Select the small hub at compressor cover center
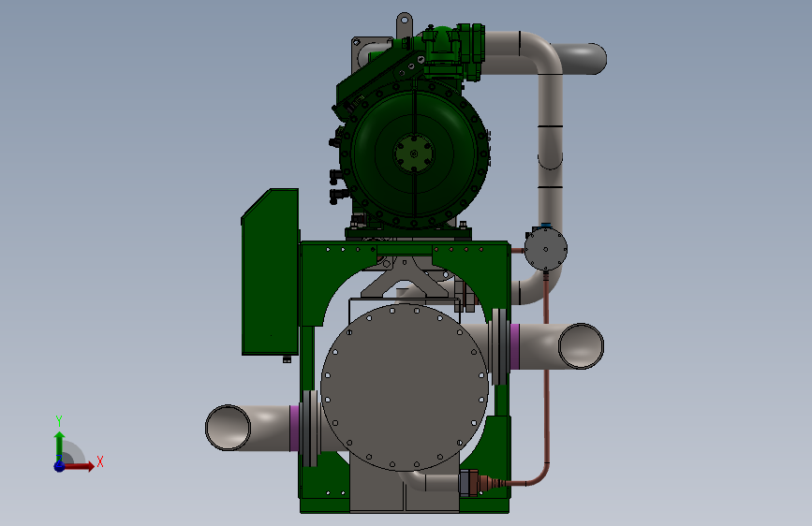 coord(414,153)
